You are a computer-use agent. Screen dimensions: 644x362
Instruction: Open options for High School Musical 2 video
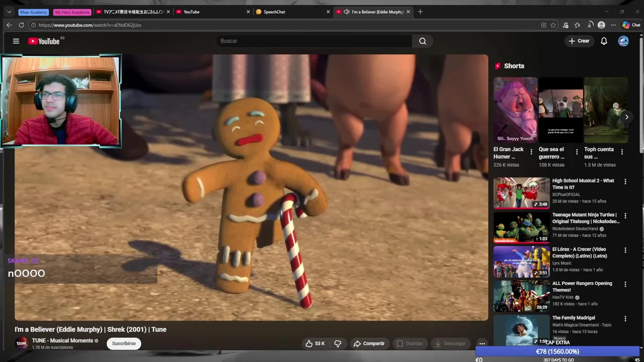pos(625,182)
